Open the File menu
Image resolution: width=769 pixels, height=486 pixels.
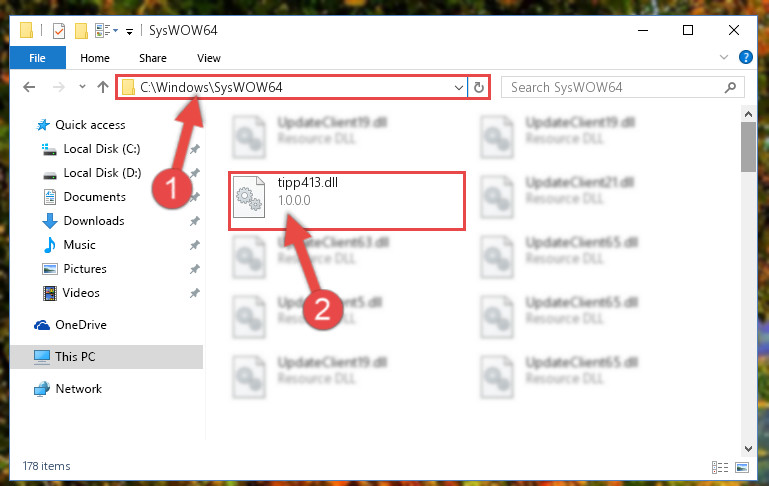click(x=37, y=58)
